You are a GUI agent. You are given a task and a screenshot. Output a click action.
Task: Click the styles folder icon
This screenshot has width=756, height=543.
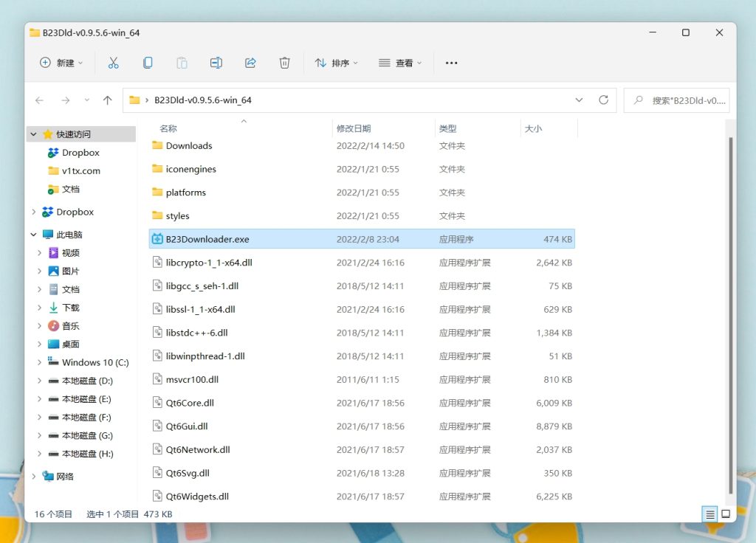pyautogui.click(x=157, y=215)
